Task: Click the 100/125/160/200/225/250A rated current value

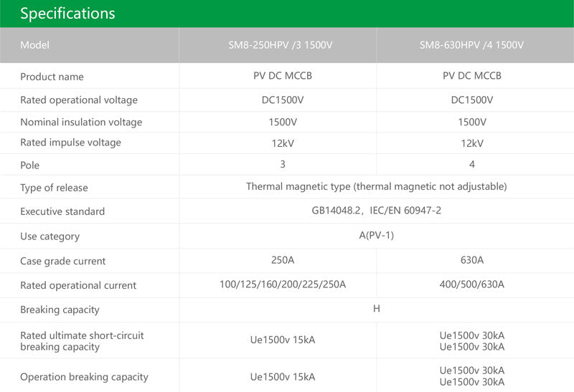Action: point(282,285)
